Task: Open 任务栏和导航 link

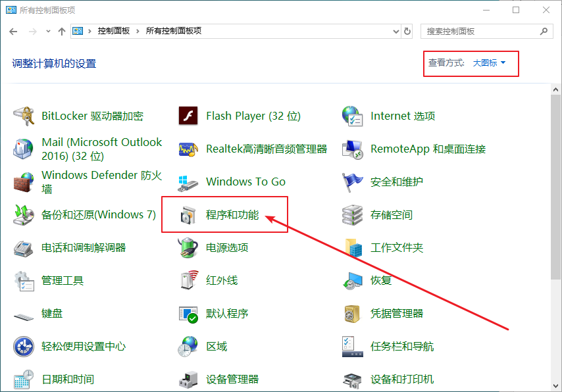Action: [x=402, y=347]
